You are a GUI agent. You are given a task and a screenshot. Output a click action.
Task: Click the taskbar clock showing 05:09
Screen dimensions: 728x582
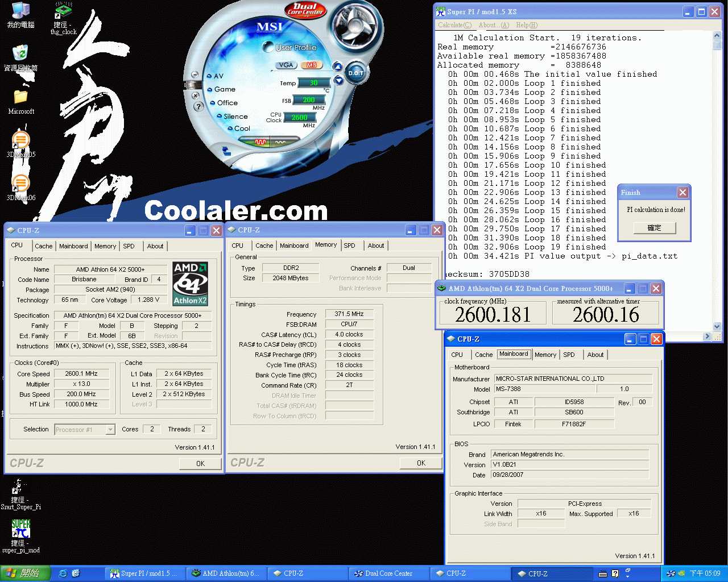click(x=705, y=573)
